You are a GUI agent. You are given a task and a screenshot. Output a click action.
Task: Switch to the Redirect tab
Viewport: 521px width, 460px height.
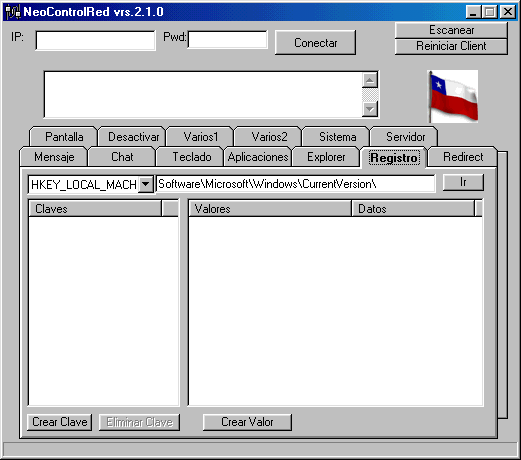point(463,157)
